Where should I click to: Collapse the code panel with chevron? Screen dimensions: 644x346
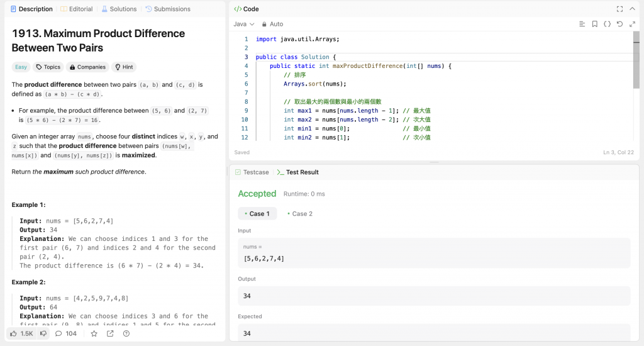(x=632, y=9)
